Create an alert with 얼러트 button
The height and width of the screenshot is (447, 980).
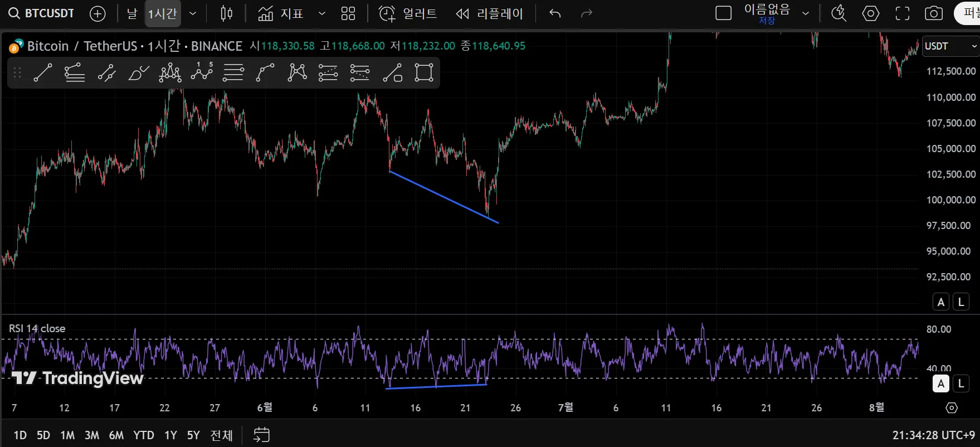pos(408,13)
